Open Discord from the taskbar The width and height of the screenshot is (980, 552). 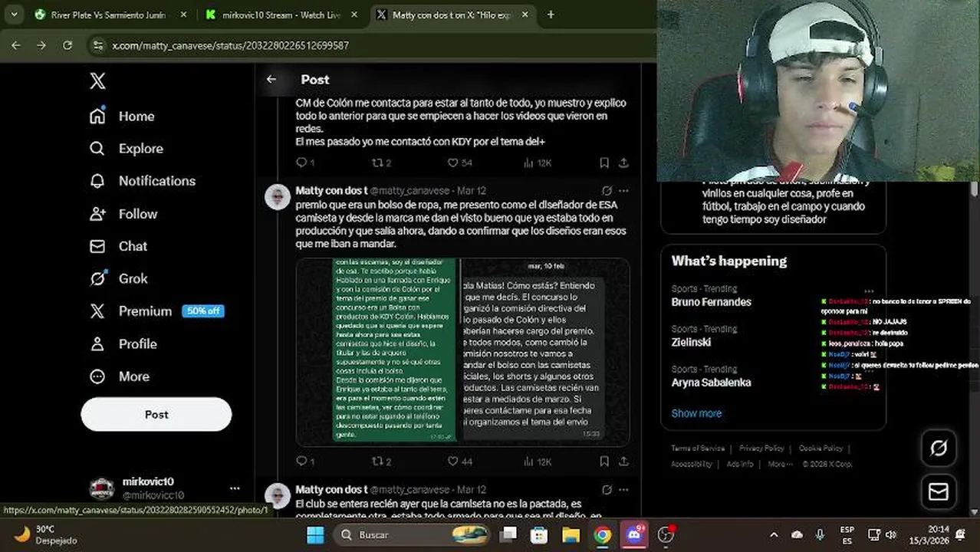click(x=634, y=534)
